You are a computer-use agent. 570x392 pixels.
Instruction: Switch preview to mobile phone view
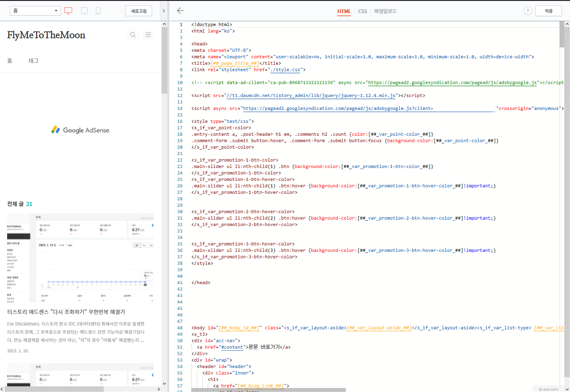pos(98,11)
